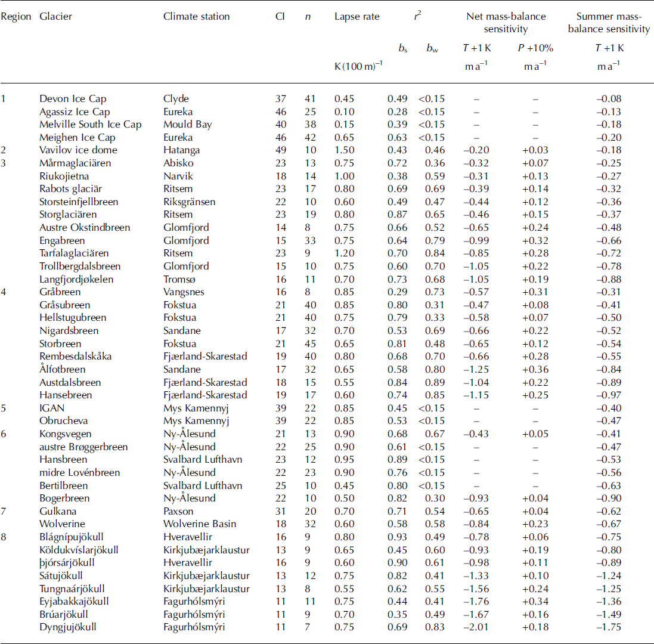The image size is (654, 644).
Task: Click 'Tarfalaglaciären' glacier entry
Action: [x=74, y=253]
